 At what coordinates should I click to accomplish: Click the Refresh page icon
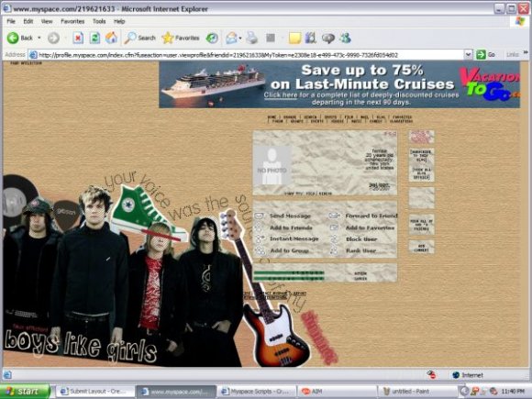click(94, 38)
